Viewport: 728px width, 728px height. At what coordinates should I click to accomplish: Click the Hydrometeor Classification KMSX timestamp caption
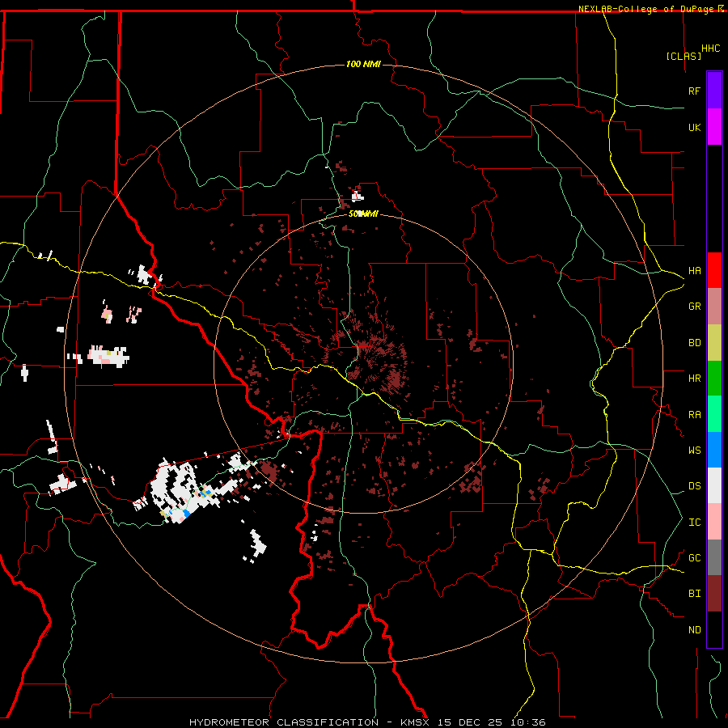pyautogui.click(x=367, y=722)
